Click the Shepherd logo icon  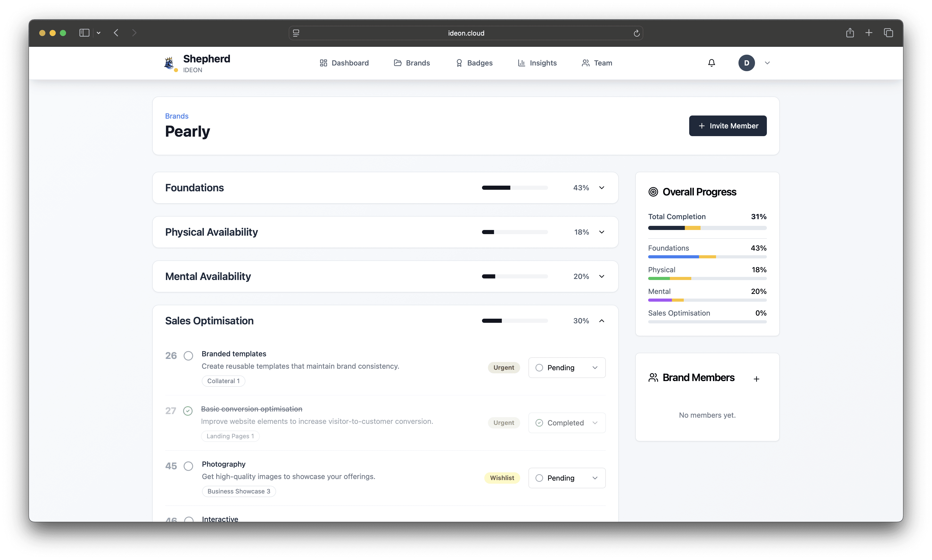[x=169, y=63]
